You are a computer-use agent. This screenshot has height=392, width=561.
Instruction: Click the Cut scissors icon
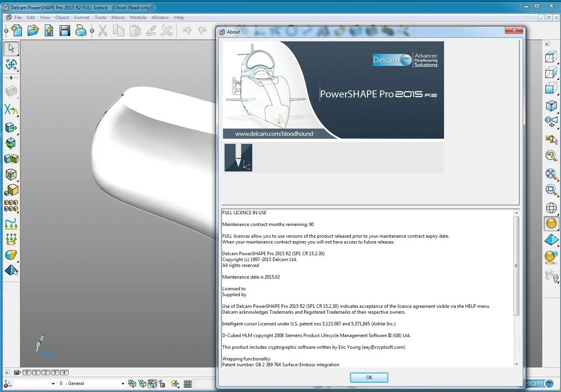[x=103, y=30]
